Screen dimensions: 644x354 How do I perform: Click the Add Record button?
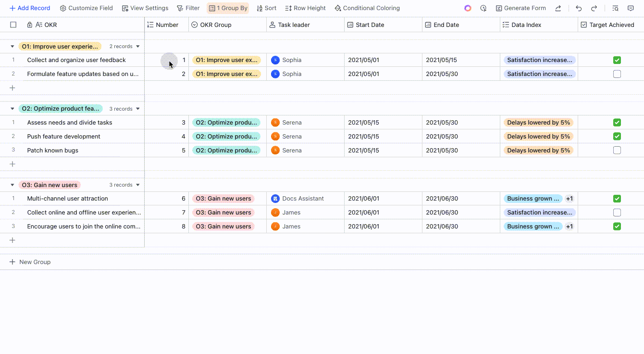pos(29,8)
